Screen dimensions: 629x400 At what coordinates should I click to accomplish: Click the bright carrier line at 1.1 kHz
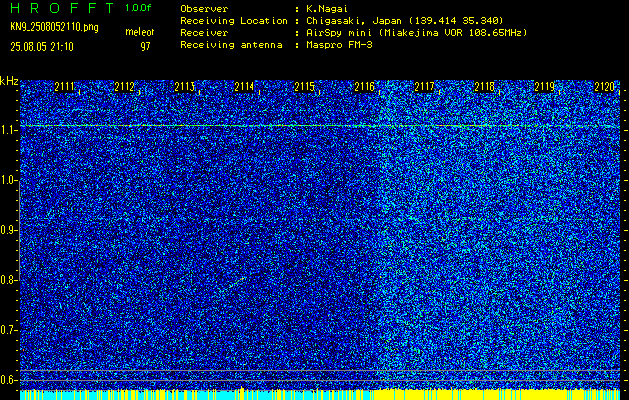pyautogui.click(x=320, y=126)
